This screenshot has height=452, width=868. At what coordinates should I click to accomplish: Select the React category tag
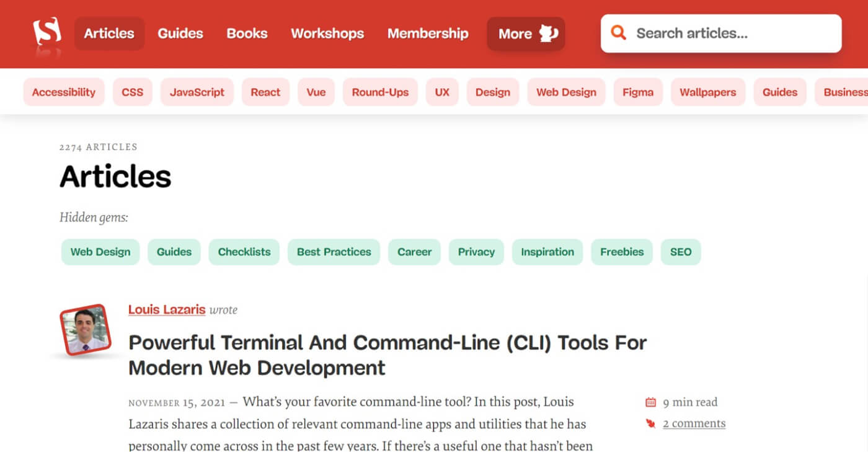pos(265,92)
